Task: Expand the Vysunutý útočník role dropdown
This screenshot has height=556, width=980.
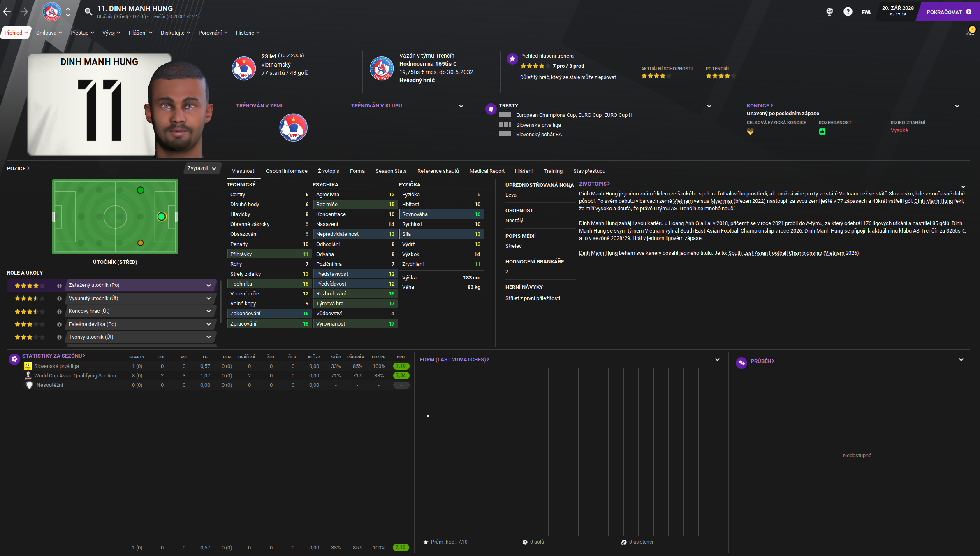Action: coord(209,298)
